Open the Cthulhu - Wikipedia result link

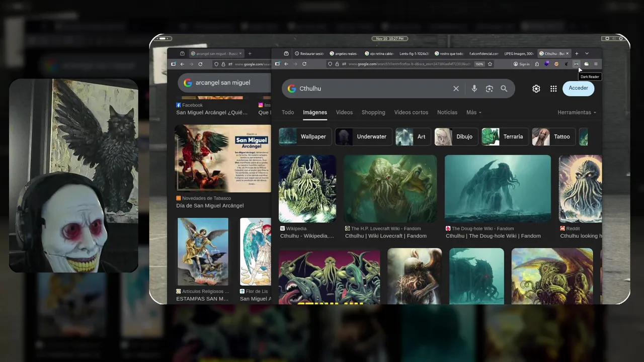pyautogui.click(x=307, y=236)
